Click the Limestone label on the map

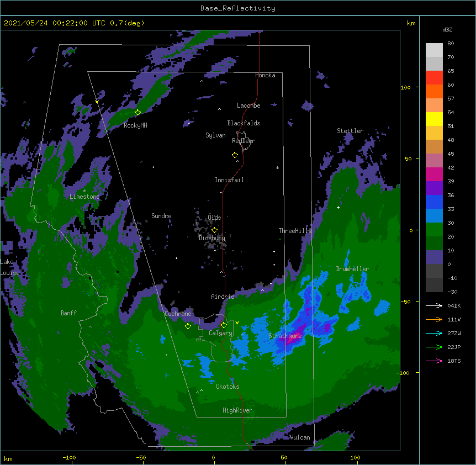coord(84,197)
